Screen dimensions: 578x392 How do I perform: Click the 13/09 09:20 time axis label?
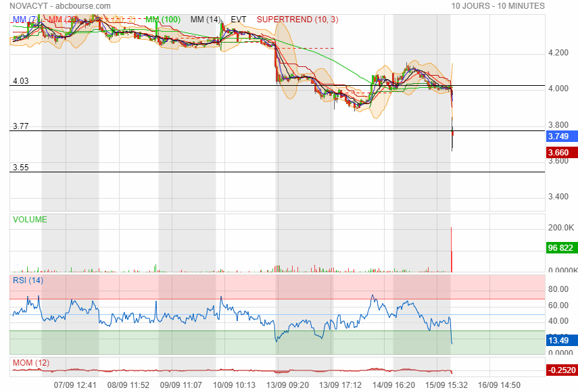point(287,385)
